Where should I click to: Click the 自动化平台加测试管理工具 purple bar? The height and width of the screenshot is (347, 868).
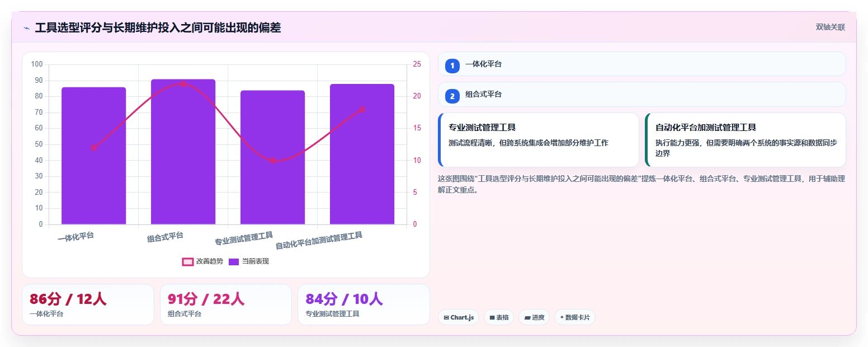362,154
